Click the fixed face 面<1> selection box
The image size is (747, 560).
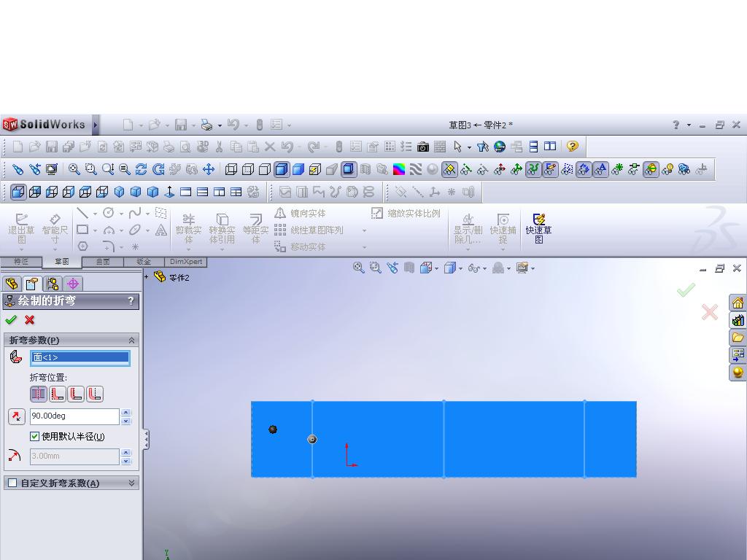pyautogui.click(x=80, y=357)
